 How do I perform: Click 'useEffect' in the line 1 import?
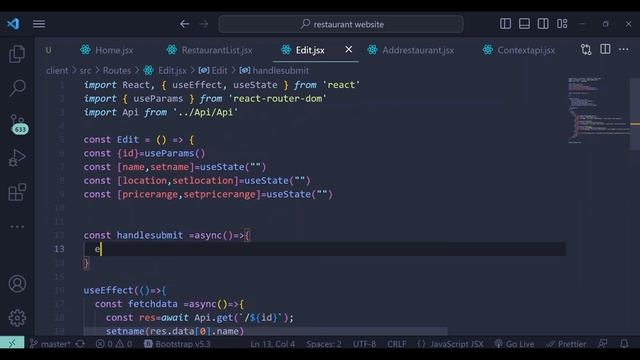(x=197, y=85)
